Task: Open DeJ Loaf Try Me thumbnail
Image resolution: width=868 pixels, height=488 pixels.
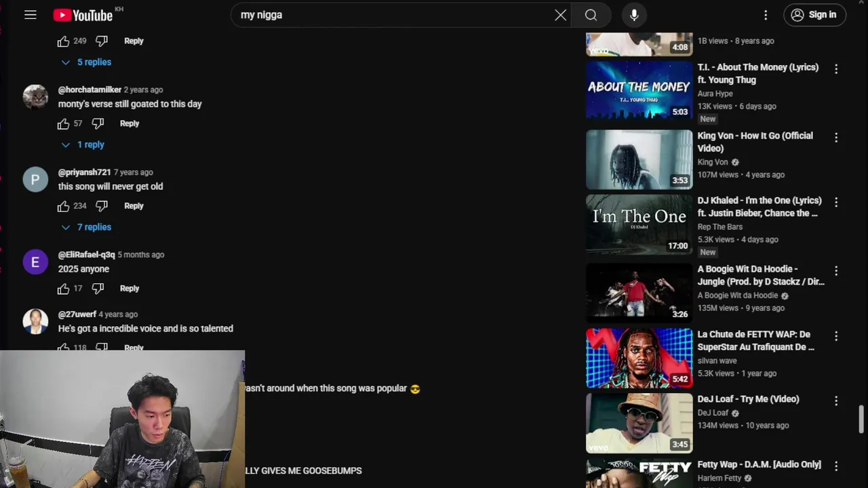Action: [x=639, y=423]
